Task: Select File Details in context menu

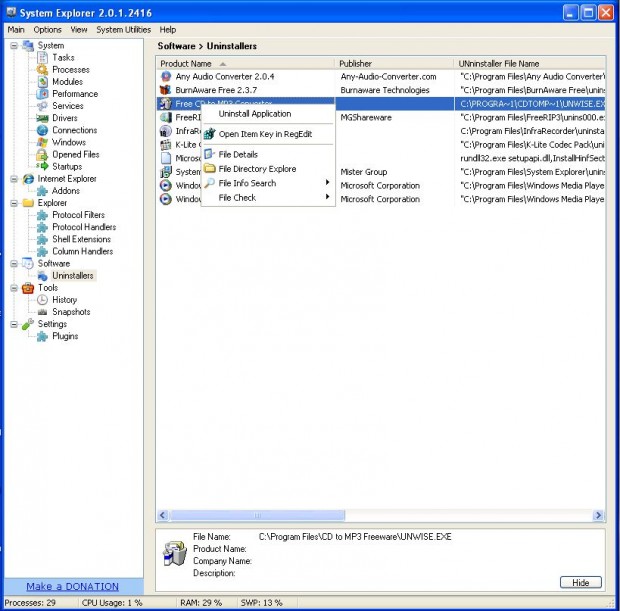Action: point(268,155)
